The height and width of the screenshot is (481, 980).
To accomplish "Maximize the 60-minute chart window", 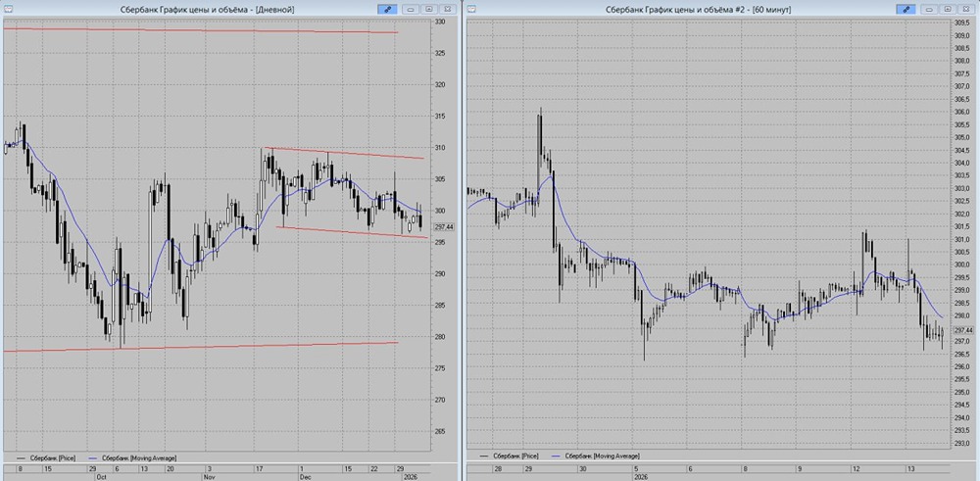I will (948, 10).
